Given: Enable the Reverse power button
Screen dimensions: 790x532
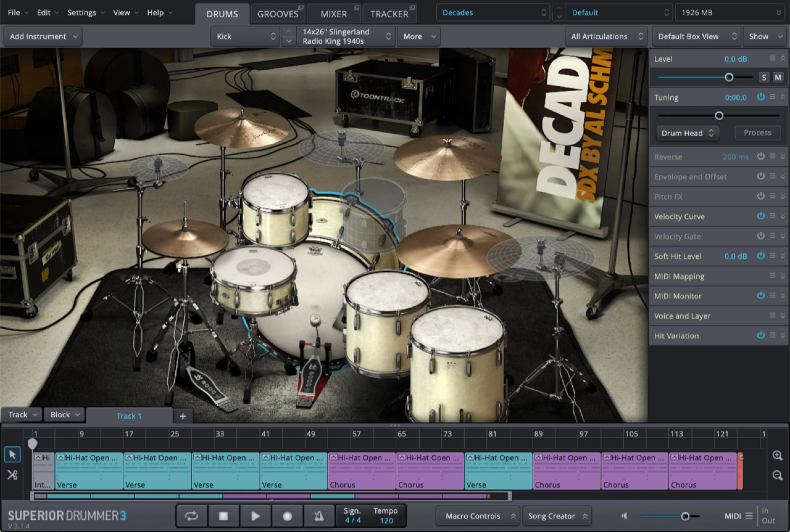Looking at the screenshot, I should pyautogui.click(x=761, y=156).
